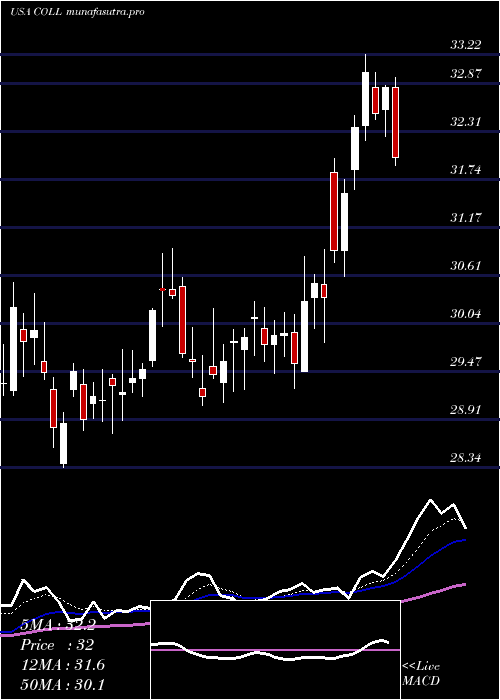Click the 28.91 price level label

tap(466, 410)
